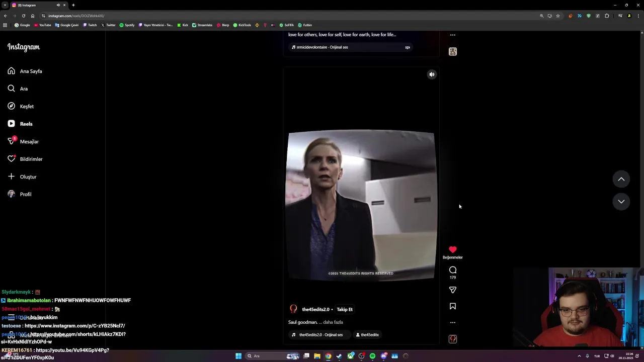The image size is (644, 362).
Task: Unlike the reel via the red heart
Action: pos(453,249)
